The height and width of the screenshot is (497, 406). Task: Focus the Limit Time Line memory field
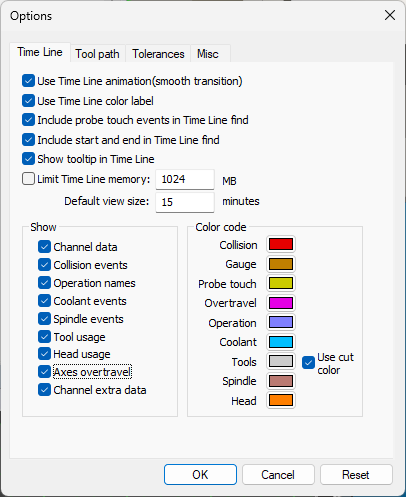(x=185, y=180)
